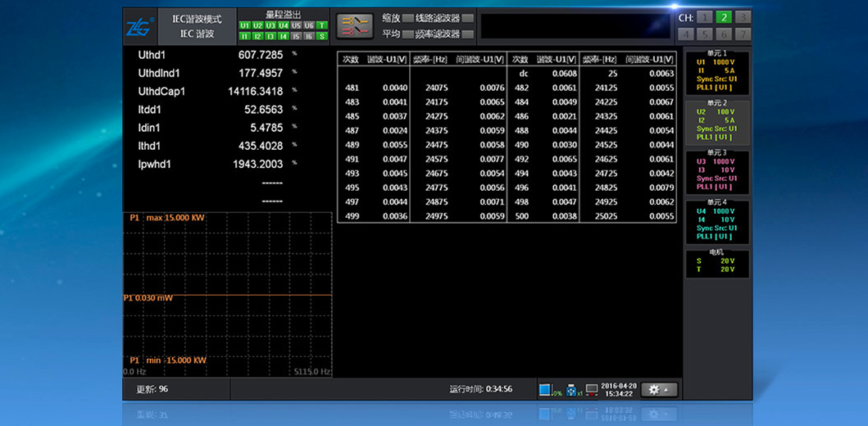868x426 pixels.
Task: Open the 电机 motor settings panel
Action: click(x=717, y=264)
